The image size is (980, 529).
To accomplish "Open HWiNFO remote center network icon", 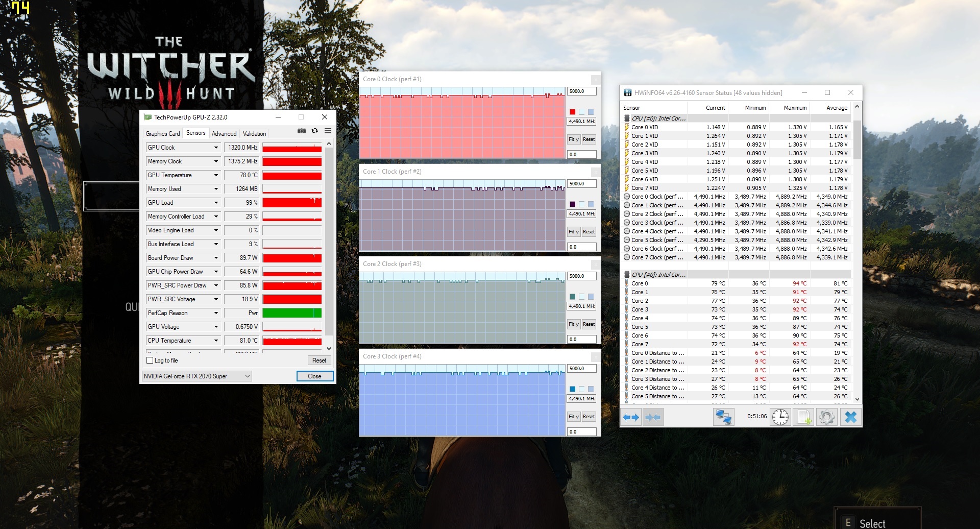I will click(723, 417).
